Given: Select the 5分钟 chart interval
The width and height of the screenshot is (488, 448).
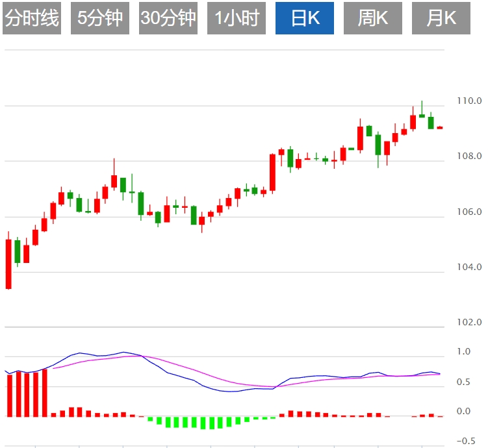Looking at the screenshot, I should pos(100,18).
